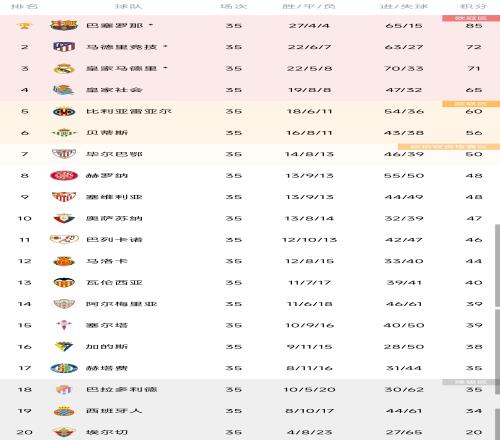
Task: Click the Barcelona club crest
Action: [64, 25]
